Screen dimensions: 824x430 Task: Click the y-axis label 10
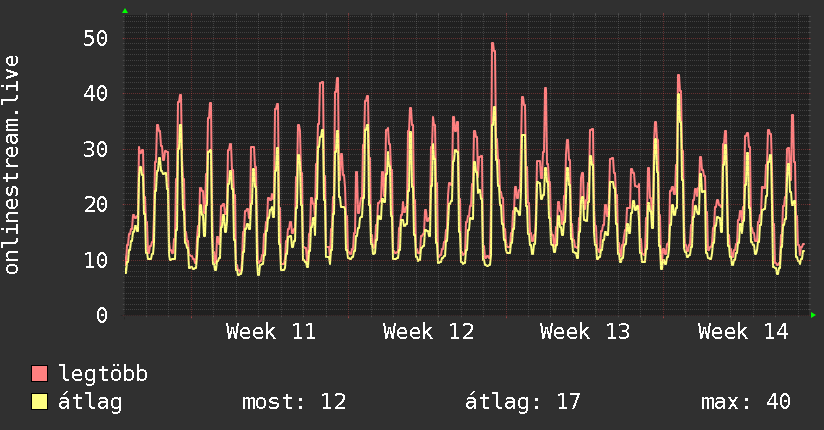pos(96,260)
